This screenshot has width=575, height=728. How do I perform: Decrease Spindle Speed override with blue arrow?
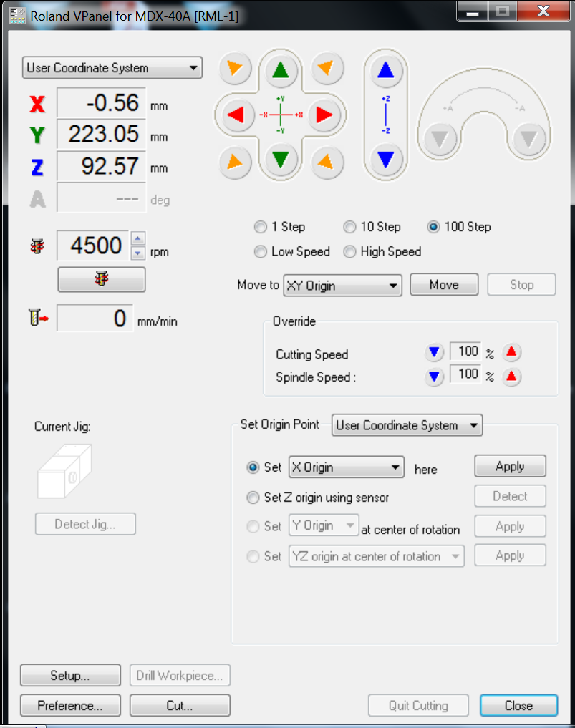click(x=434, y=376)
